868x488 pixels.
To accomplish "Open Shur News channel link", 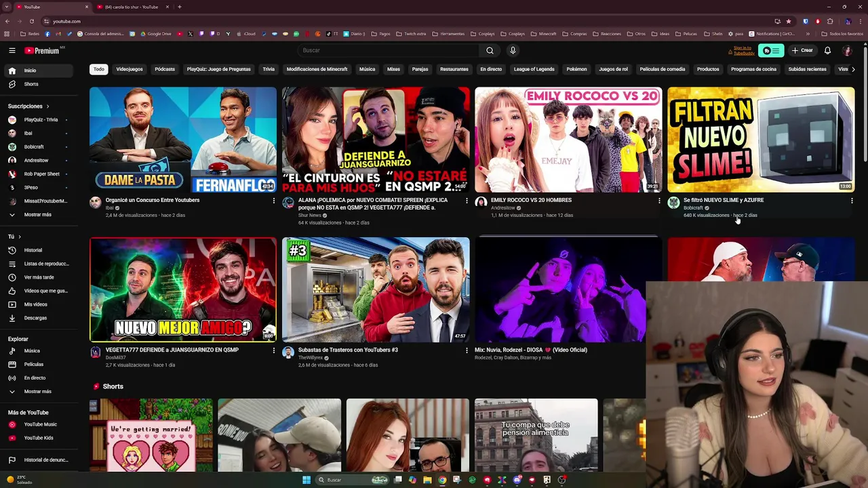I will tap(310, 216).
